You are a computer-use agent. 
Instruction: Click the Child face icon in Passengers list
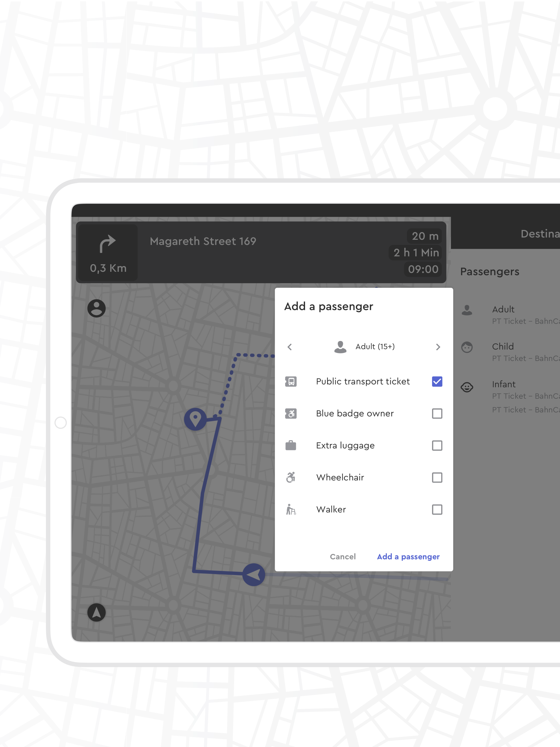point(467,347)
